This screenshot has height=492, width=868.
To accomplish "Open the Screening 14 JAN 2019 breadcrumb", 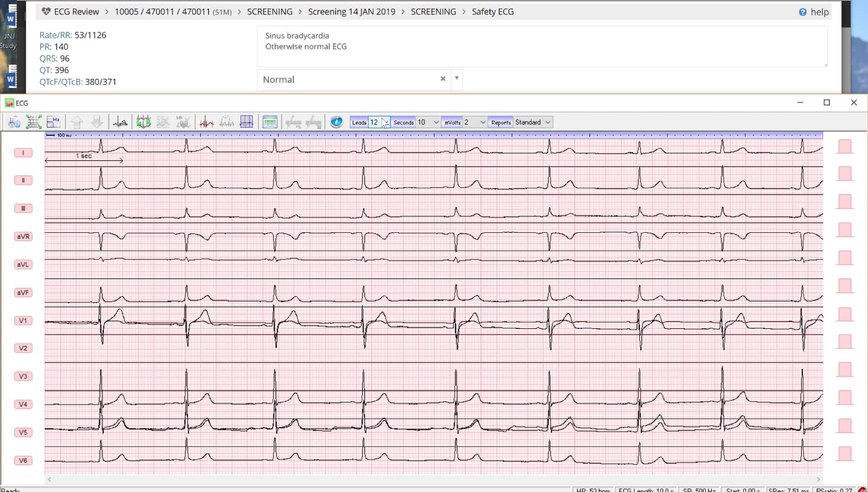I will coord(351,11).
